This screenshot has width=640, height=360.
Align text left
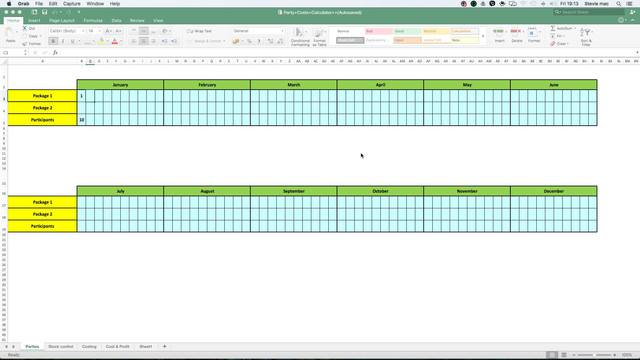[x=134, y=41]
